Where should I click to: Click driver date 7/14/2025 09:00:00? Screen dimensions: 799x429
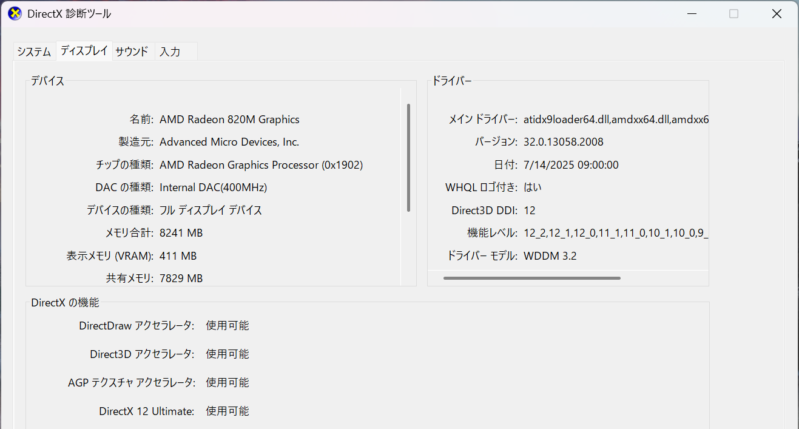571,165
